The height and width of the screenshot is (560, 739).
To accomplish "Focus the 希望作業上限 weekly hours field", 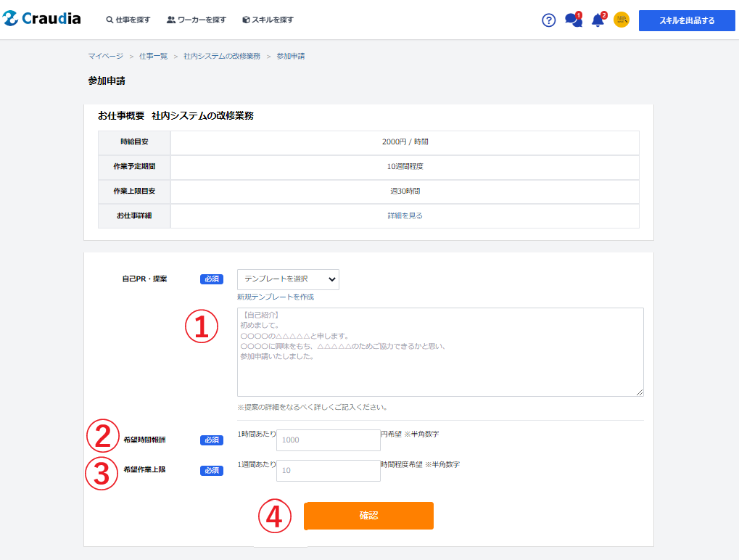I will point(328,470).
